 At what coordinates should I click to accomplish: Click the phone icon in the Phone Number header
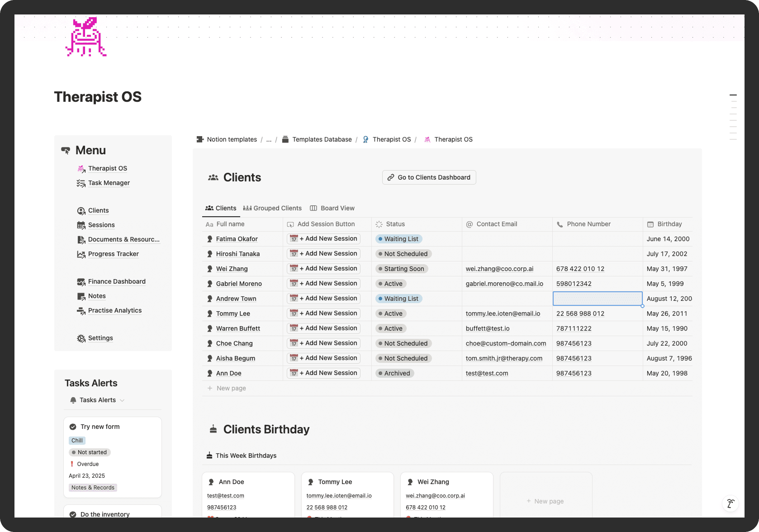coord(560,224)
